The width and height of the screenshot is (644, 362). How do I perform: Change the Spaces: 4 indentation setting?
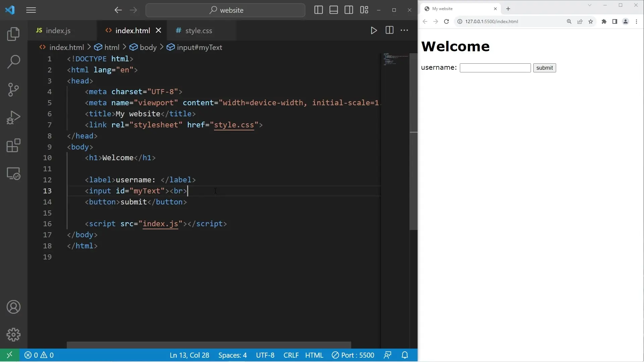point(232,355)
